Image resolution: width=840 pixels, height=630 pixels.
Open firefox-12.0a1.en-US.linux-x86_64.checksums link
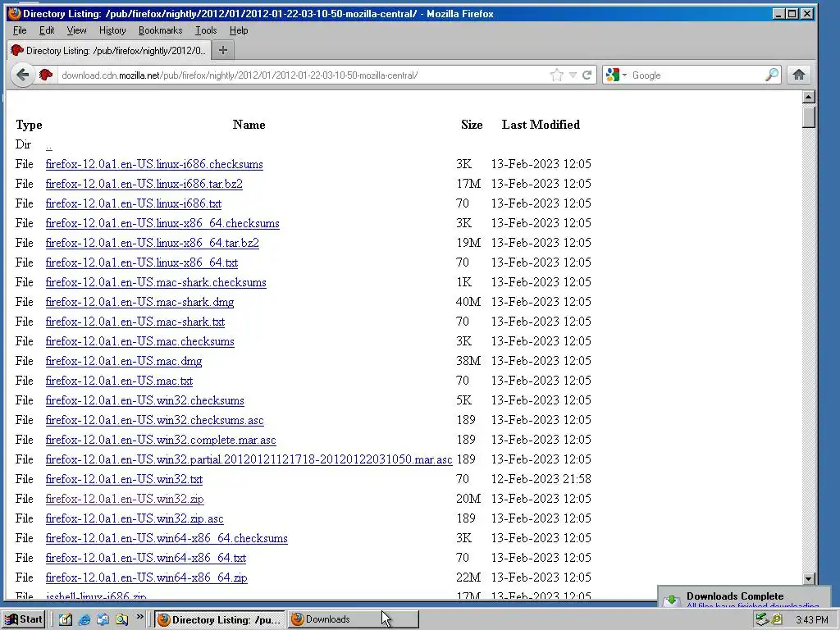pyautogui.click(x=162, y=223)
